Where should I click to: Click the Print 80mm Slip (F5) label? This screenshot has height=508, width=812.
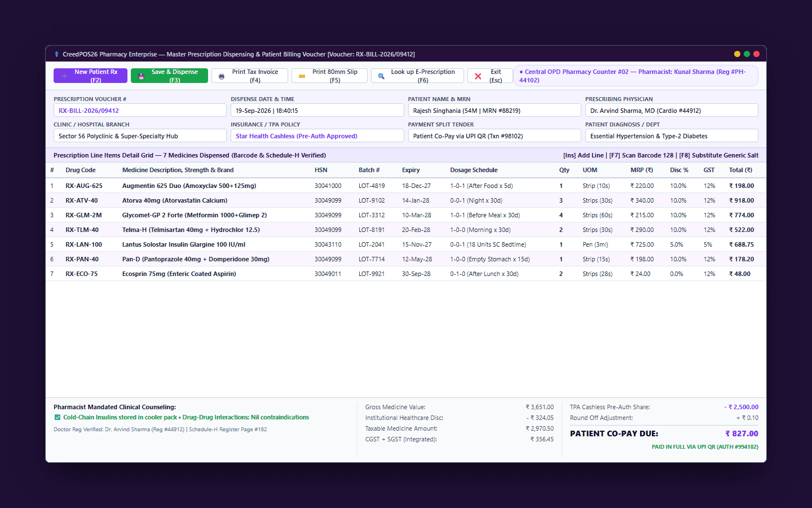(335, 76)
